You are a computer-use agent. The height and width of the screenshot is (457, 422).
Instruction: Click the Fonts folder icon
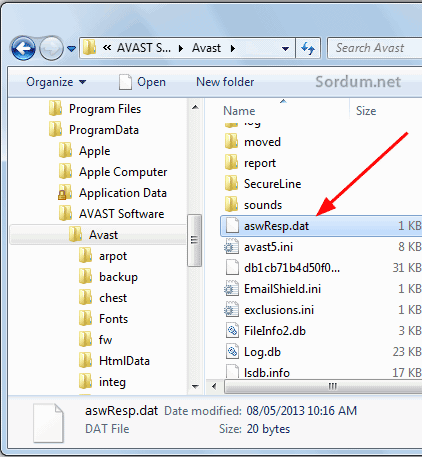86,319
